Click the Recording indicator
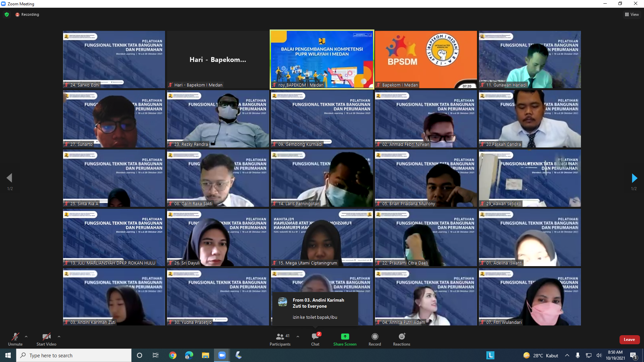The image size is (644, 362). pos(27,14)
